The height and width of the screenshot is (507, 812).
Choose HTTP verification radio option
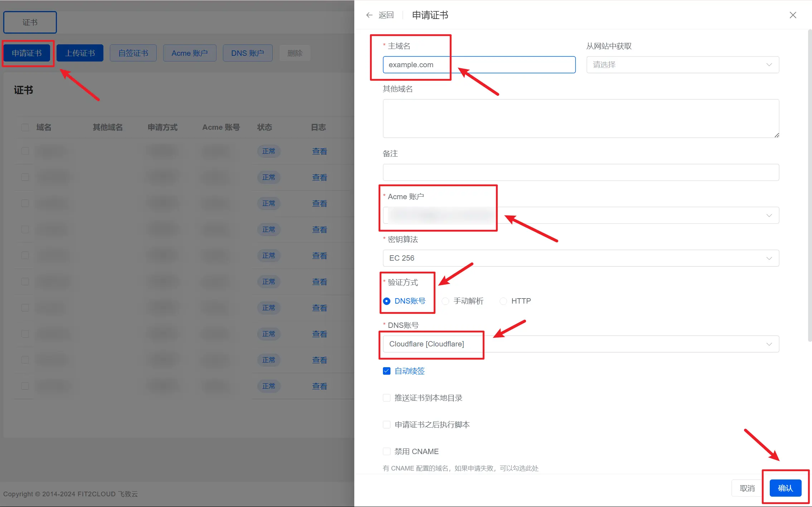pos(503,301)
